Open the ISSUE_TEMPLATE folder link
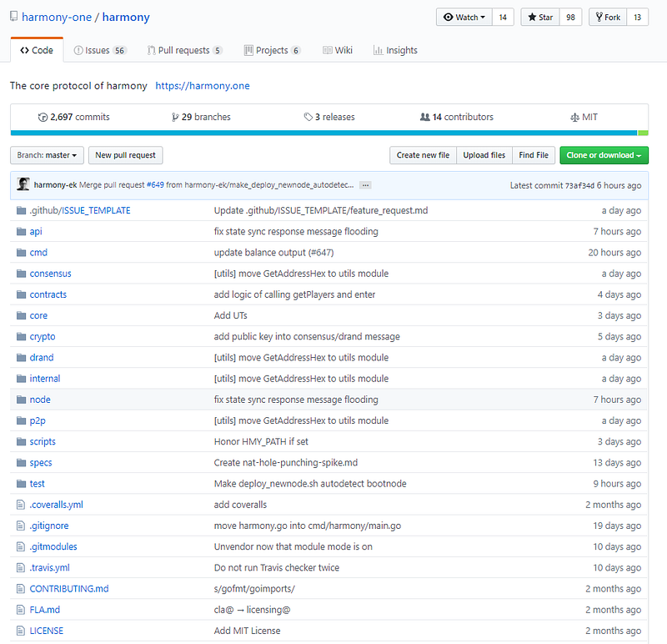This screenshot has height=644, width=667. (96, 210)
